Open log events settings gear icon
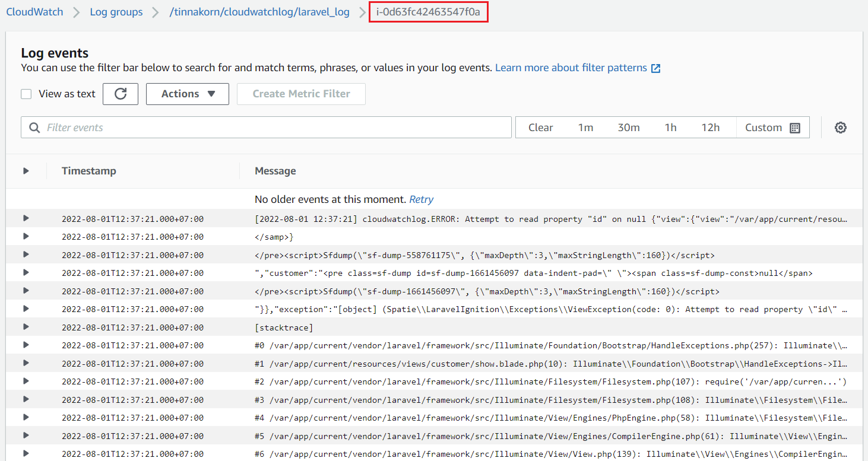Viewport: 868px width, 461px height. (x=840, y=128)
